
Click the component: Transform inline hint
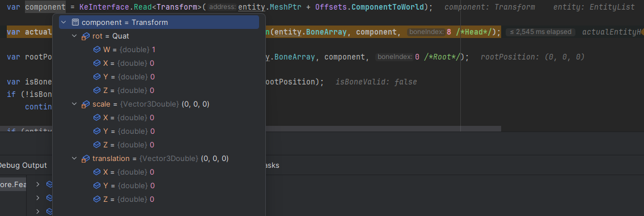[x=490, y=7]
